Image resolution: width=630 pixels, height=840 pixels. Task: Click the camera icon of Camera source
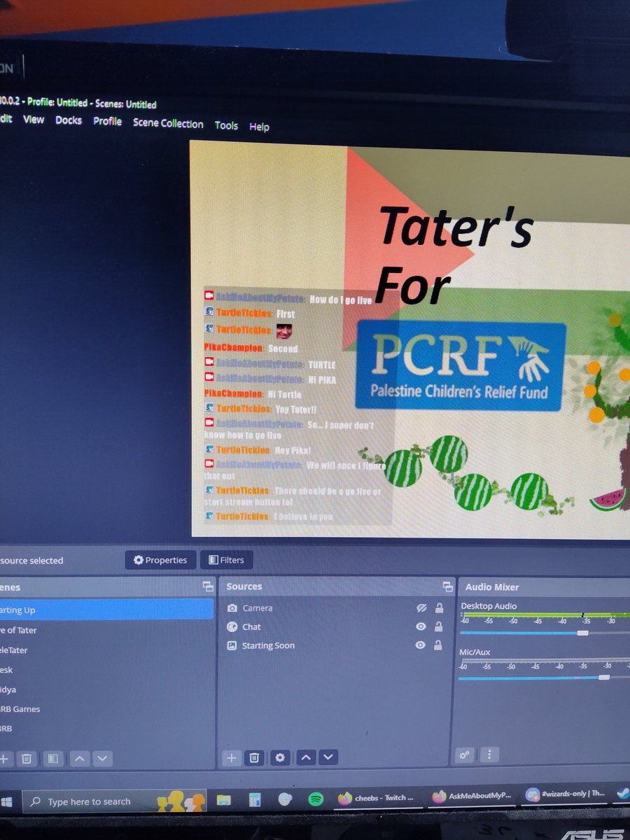point(232,608)
